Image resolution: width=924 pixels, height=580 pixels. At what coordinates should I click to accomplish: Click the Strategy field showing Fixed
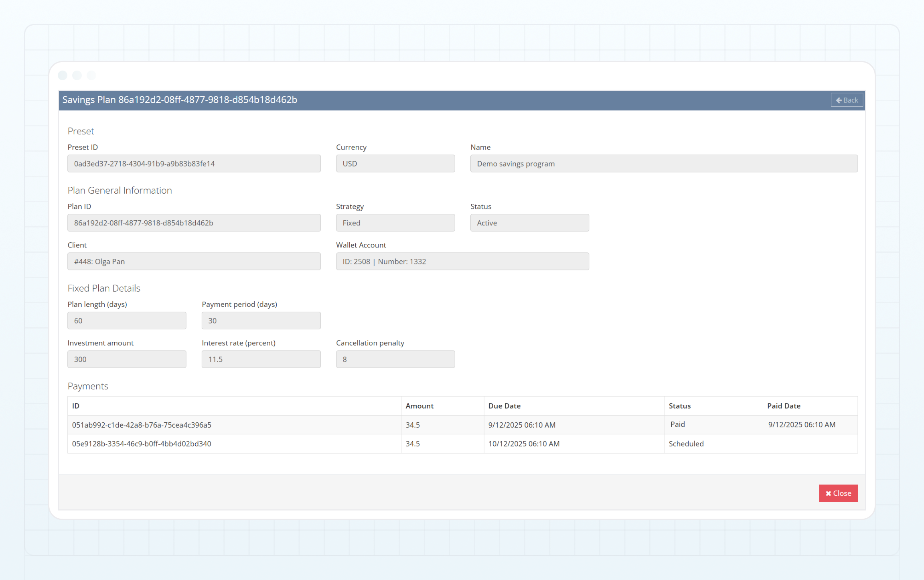pyautogui.click(x=395, y=223)
